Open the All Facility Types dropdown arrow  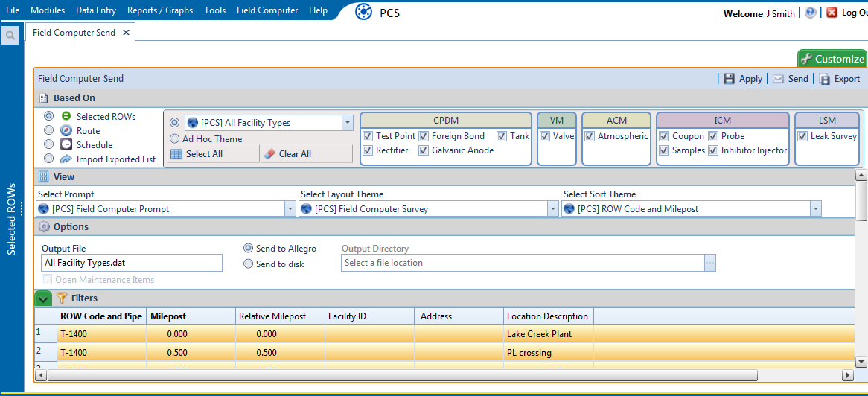pos(348,122)
